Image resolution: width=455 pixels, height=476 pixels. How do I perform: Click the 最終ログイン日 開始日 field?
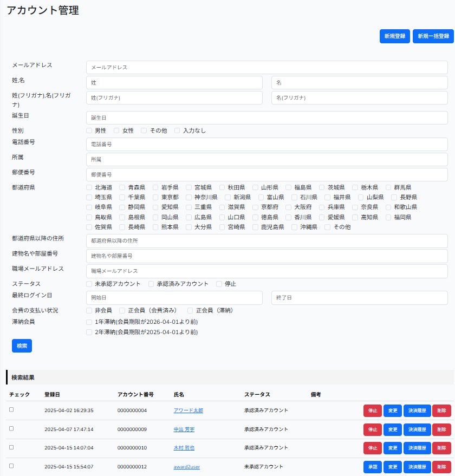point(174,298)
